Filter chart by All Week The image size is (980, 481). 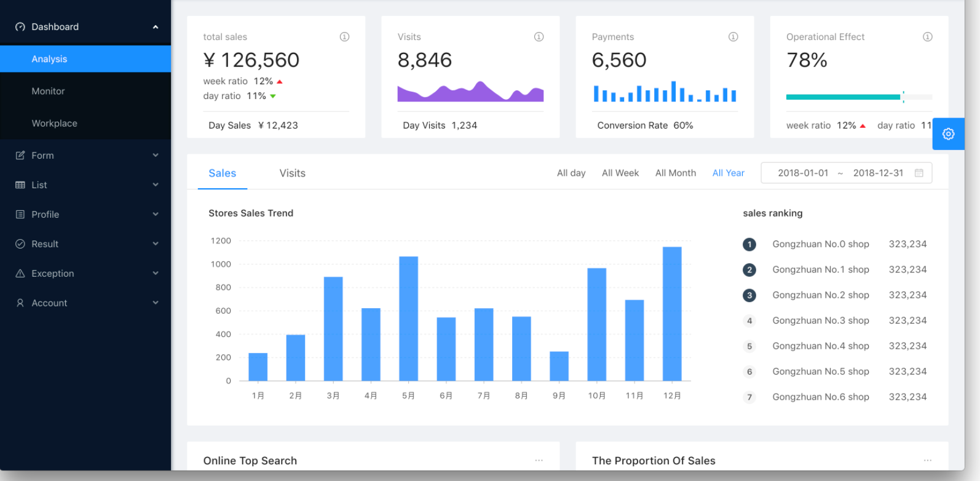(x=620, y=173)
